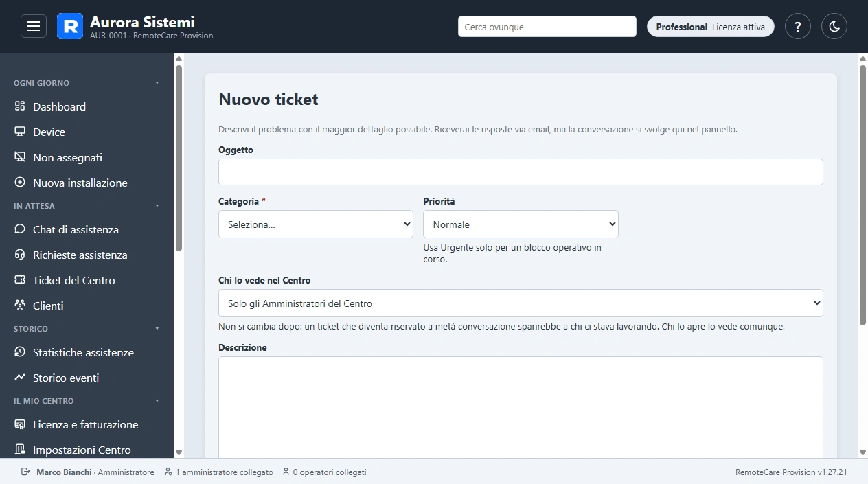Click the Impostazioni Centro building icon

[x=20, y=450]
